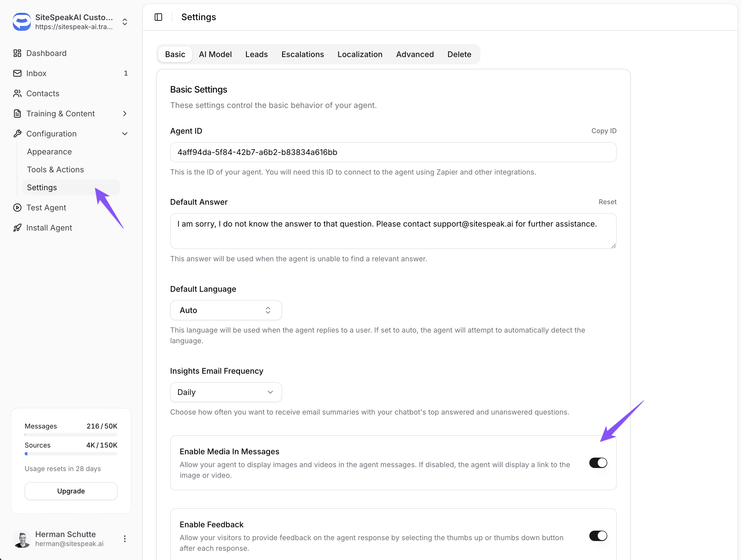Open Insights Email Frequency Daily dropdown

point(226,392)
